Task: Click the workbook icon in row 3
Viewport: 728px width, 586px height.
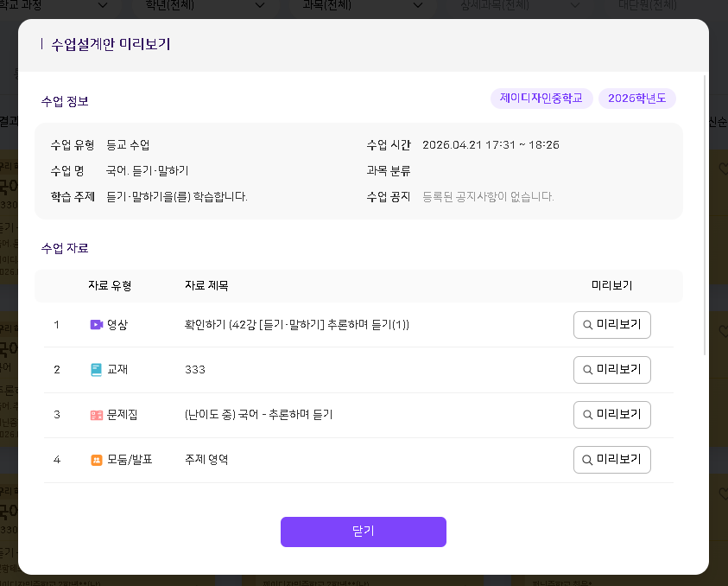Action: pyautogui.click(x=96, y=415)
